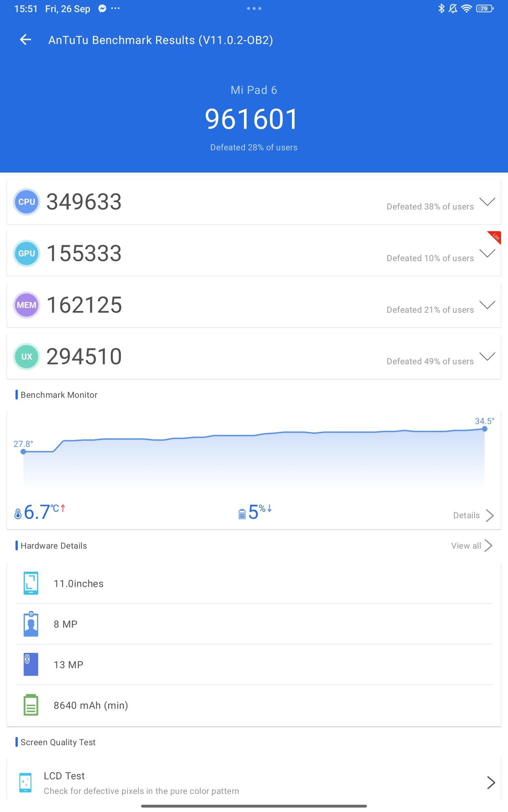Tap the MEM score badge icon
The height and width of the screenshot is (812, 508).
coord(27,305)
